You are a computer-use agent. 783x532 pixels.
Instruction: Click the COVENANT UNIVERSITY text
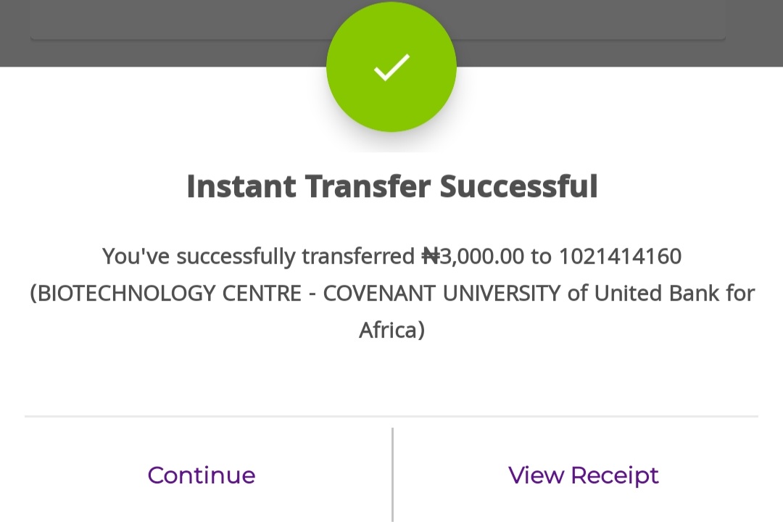pyautogui.click(x=442, y=294)
